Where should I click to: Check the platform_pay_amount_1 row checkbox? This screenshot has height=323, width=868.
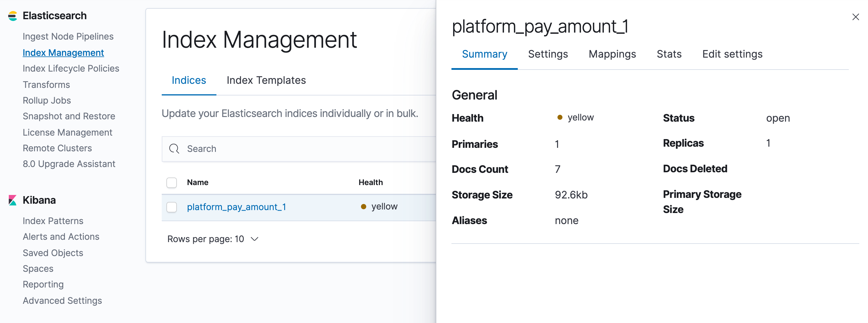click(172, 207)
